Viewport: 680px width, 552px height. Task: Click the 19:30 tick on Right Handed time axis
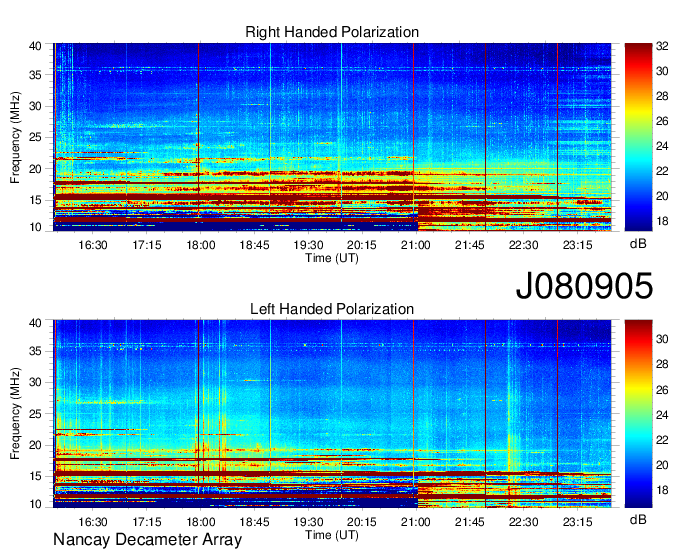click(x=308, y=245)
